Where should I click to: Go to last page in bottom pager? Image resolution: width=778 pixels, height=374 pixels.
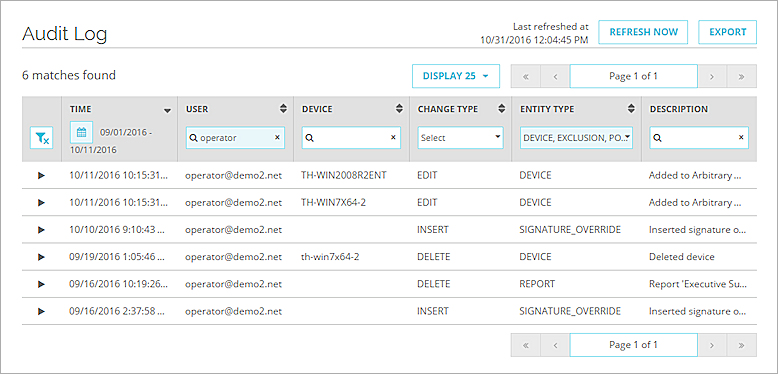[742, 345]
